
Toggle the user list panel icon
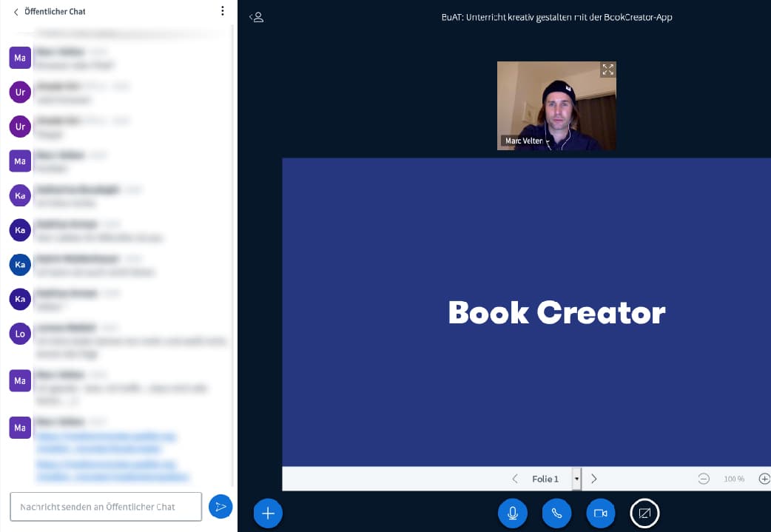pos(257,17)
